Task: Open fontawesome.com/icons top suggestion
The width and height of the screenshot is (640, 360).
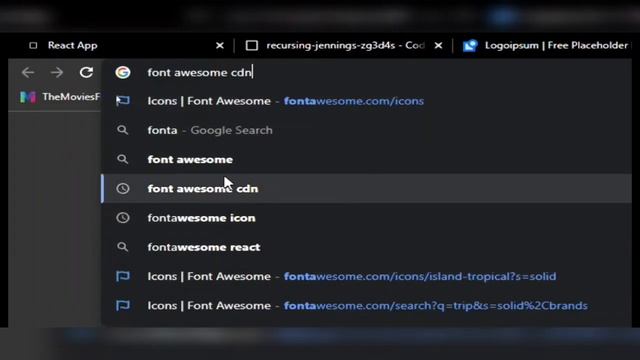Action: (x=366, y=101)
